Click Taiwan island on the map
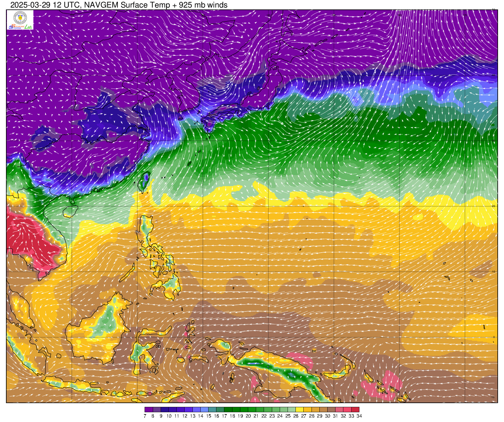The image size is (504, 422). [144, 182]
